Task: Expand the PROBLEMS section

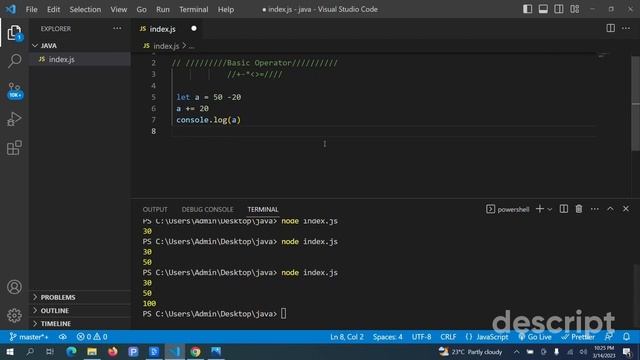Action: coord(80,297)
